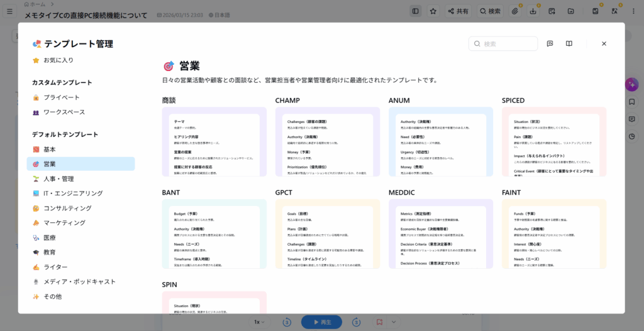The height and width of the screenshot is (331, 644).
Task: Open the SPICED template card
Action: coord(554,142)
